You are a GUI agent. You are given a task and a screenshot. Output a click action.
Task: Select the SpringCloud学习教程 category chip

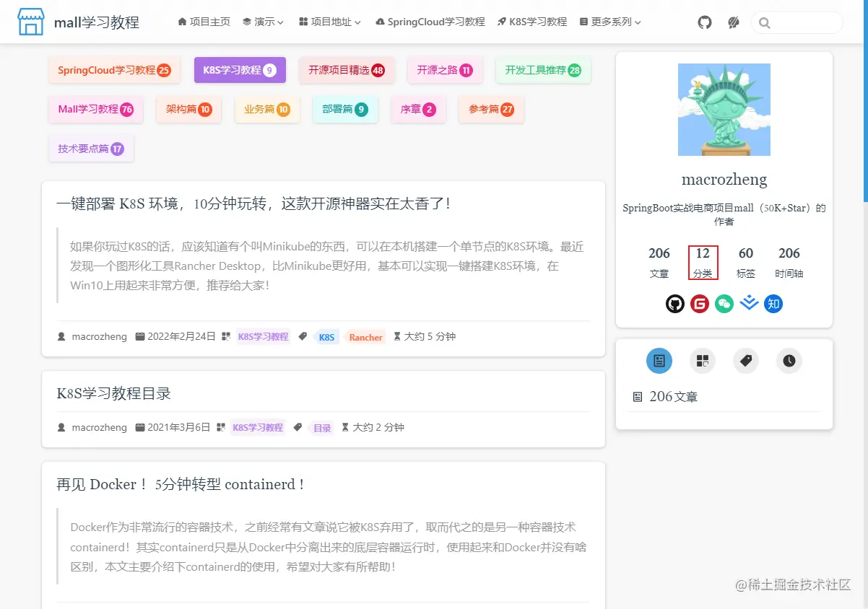[114, 70]
